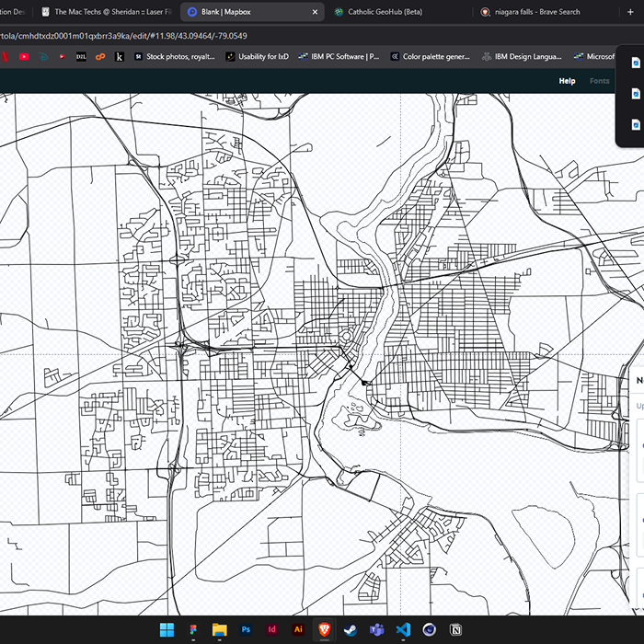Open the InDesign taskbar icon
Image resolution: width=644 pixels, height=644 pixels.
[x=271, y=630]
